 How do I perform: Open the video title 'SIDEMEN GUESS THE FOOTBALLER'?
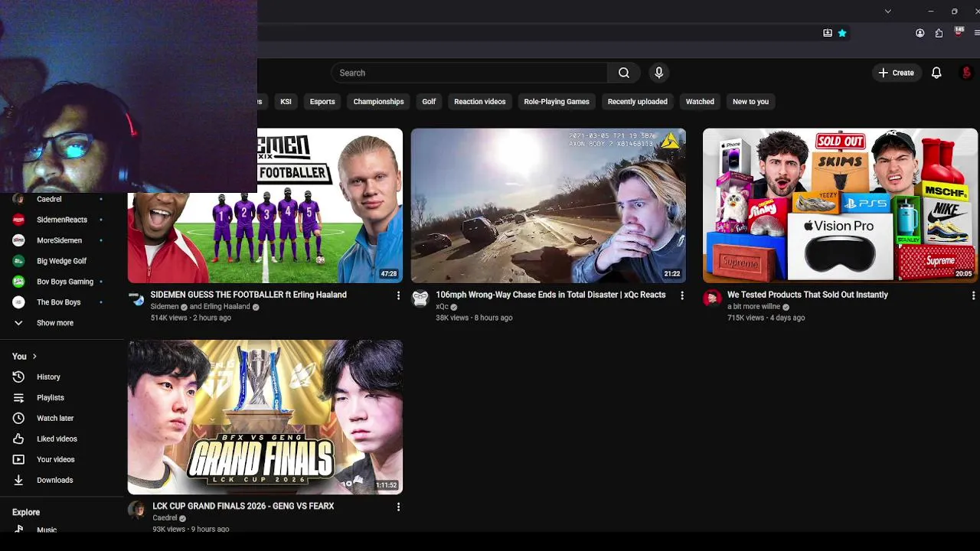[248, 295]
